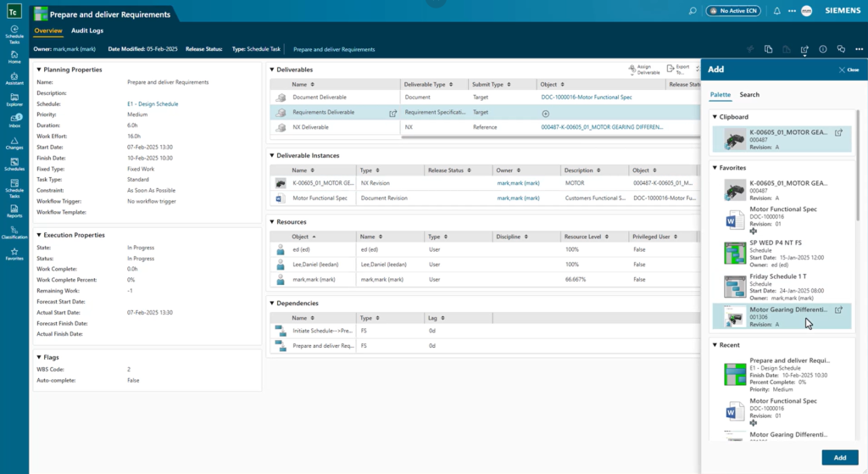Screen dimensions: 868x474
Task: Open the information icon in header toolbar
Action: point(823,49)
